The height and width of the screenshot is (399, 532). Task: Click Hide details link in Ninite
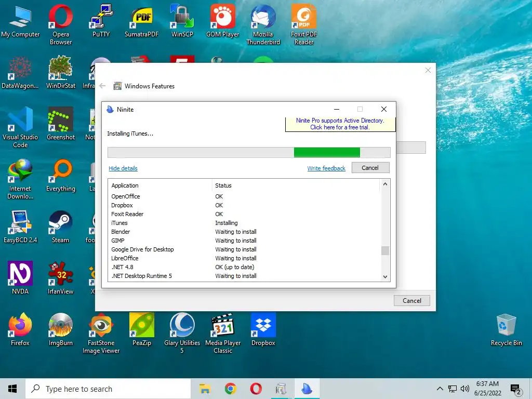point(123,168)
